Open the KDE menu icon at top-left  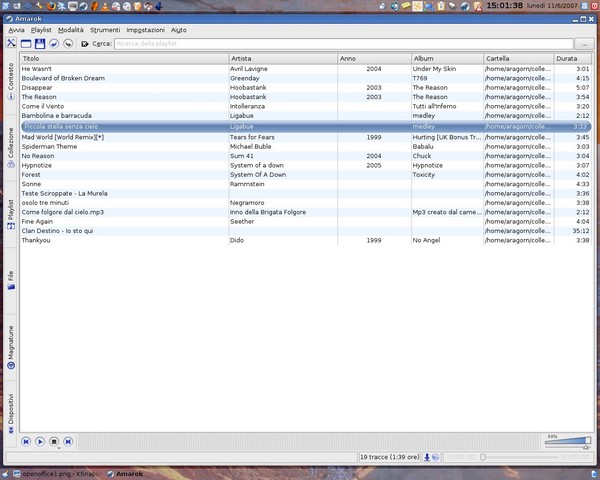(x=5, y=6)
